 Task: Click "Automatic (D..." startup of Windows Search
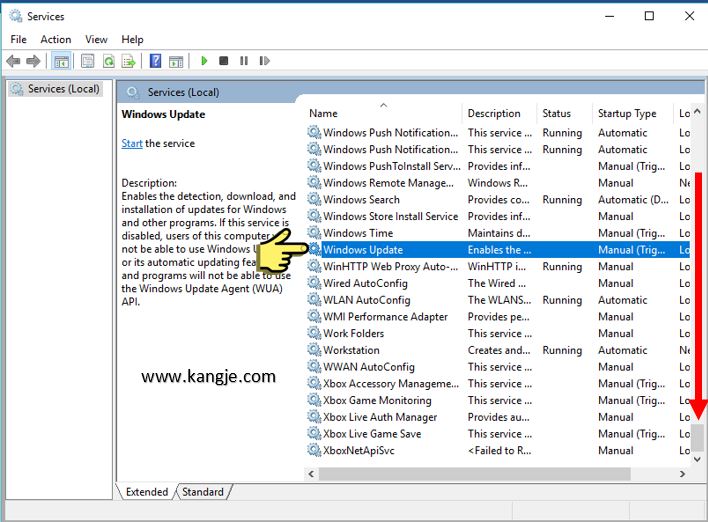633,200
